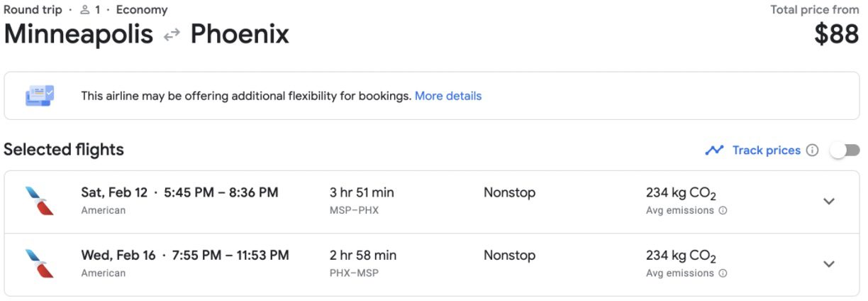The height and width of the screenshot is (301, 868).
Task: Open the More details link
Action: (448, 96)
